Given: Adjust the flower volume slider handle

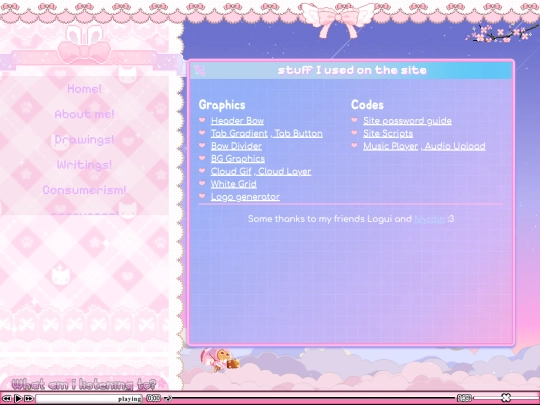Looking at the screenshot, I should [x=506, y=398].
